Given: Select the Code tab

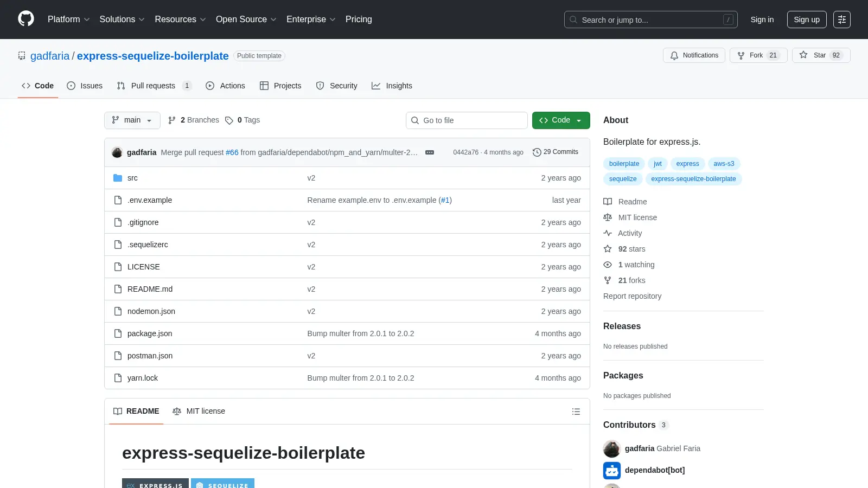Looking at the screenshot, I should pyautogui.click(x=37, y=86).
